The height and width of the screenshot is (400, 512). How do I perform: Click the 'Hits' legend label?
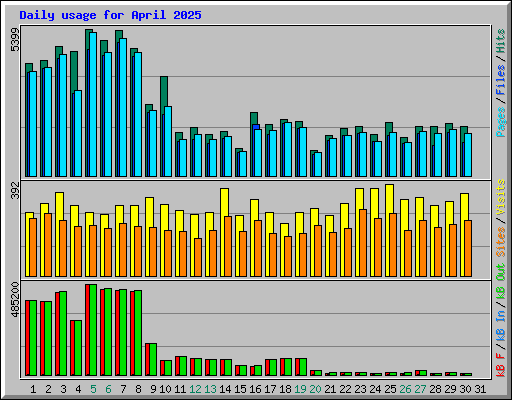(x=500, y=41)
